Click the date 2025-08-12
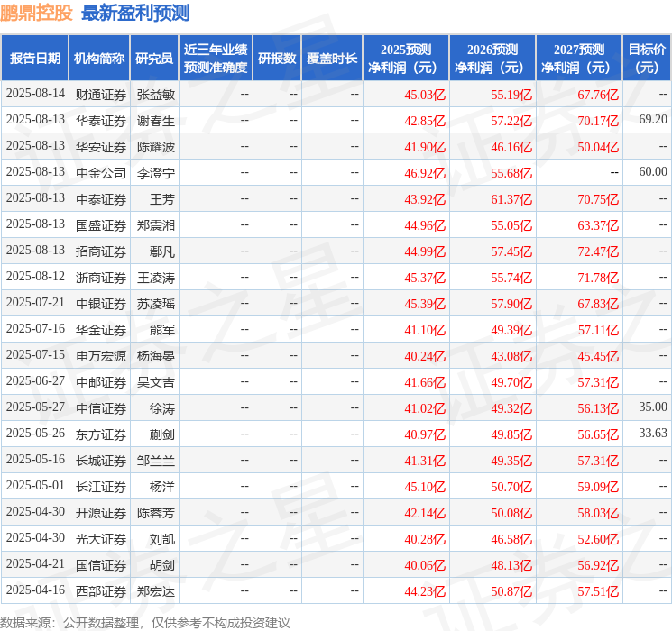The height and width of the screenshot is (631, 672). click(x=35, y=277)
